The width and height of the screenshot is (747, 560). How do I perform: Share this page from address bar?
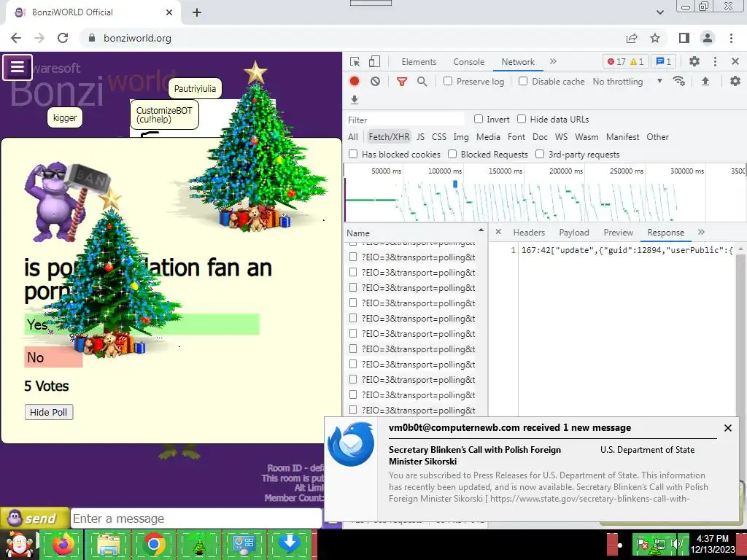(632, 38)
